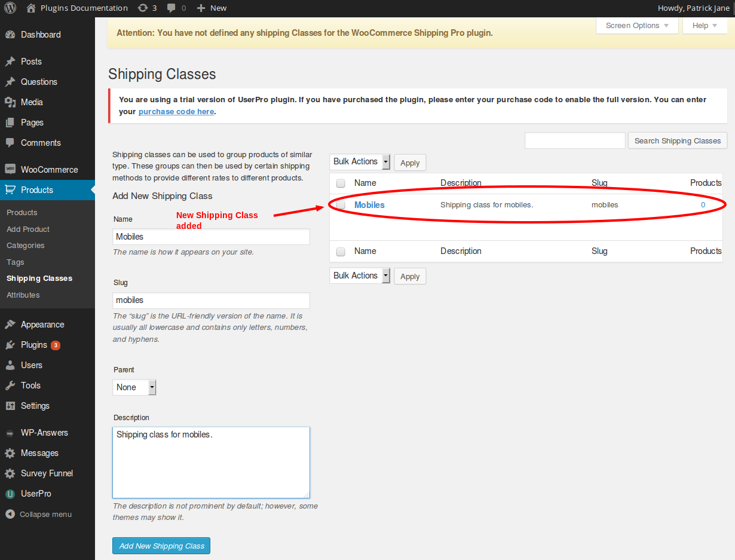Viewport: 735px width, 560px height.
Task: Click into the Description textarea
Action: tap(211, 463)
